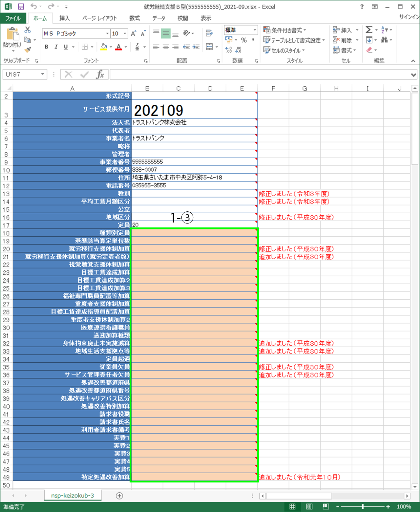The image size is (420, 512).
Task: Open 条件付き書式 conditional formatting
Action: point(284,30)
